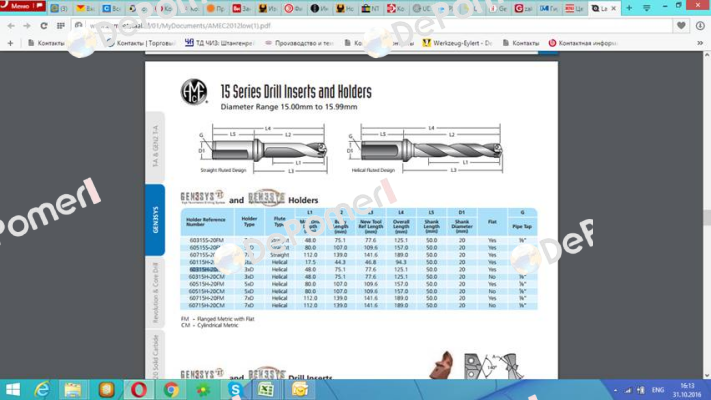The width and height of the screenshot is (711, 400).
Task: Open a new browser tab
Action: [629, 8]
